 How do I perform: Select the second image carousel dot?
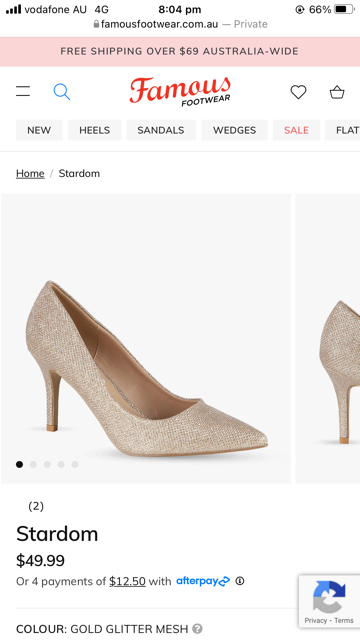[x=33, y=464]
